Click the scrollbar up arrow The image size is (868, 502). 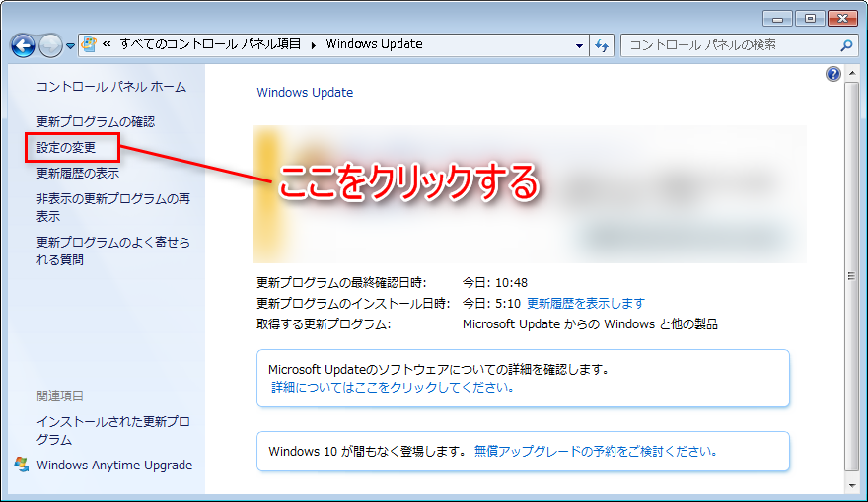click(x=852, y=74)
